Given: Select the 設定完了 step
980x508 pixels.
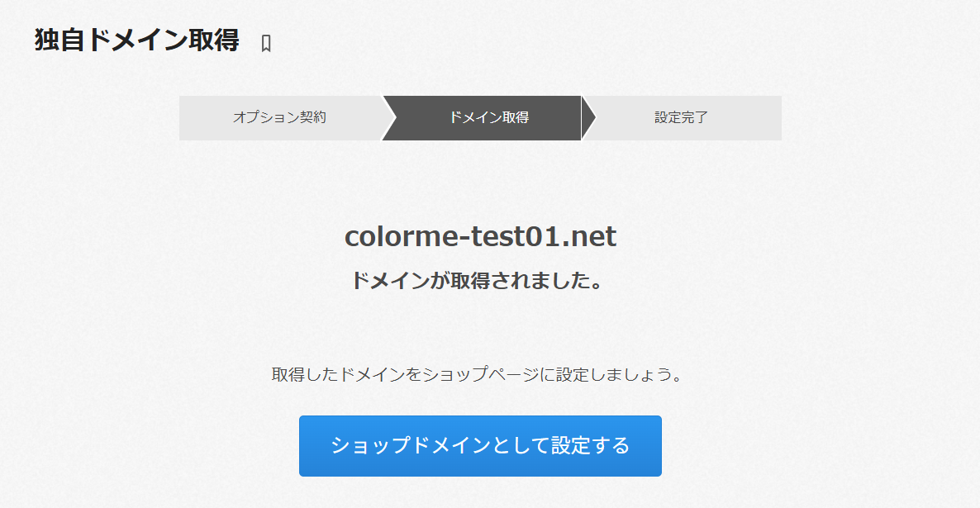Looking at the screenshot, I should 682,118.
